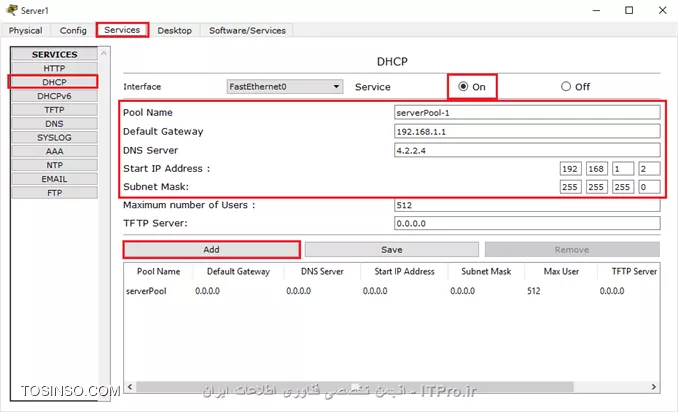
Task: Select the SYSLOG service
Action: click(54, 137)
